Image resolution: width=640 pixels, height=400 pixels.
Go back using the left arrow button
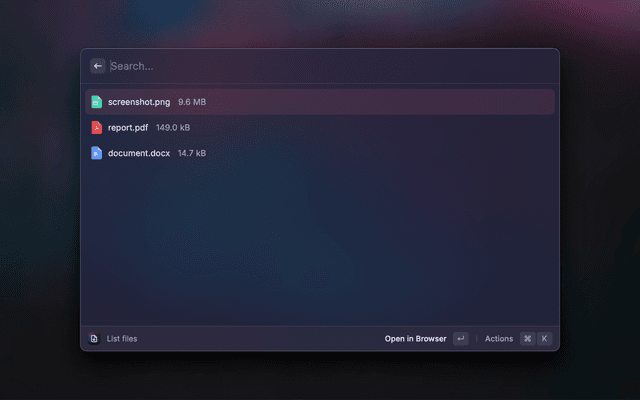point(98,66)
